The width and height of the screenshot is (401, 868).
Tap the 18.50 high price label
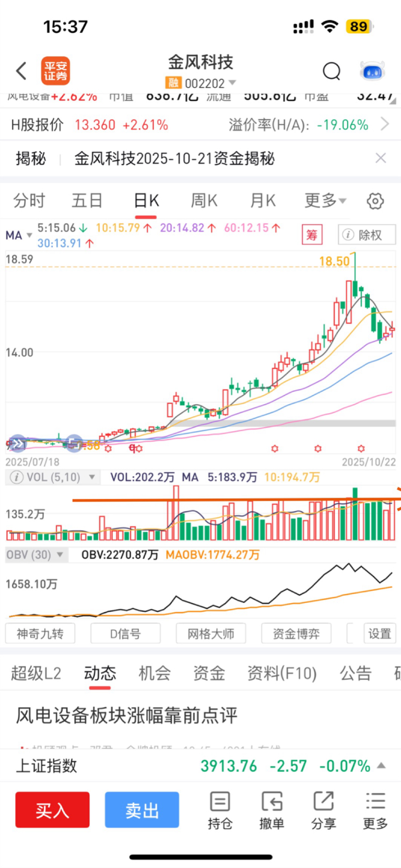334,261
